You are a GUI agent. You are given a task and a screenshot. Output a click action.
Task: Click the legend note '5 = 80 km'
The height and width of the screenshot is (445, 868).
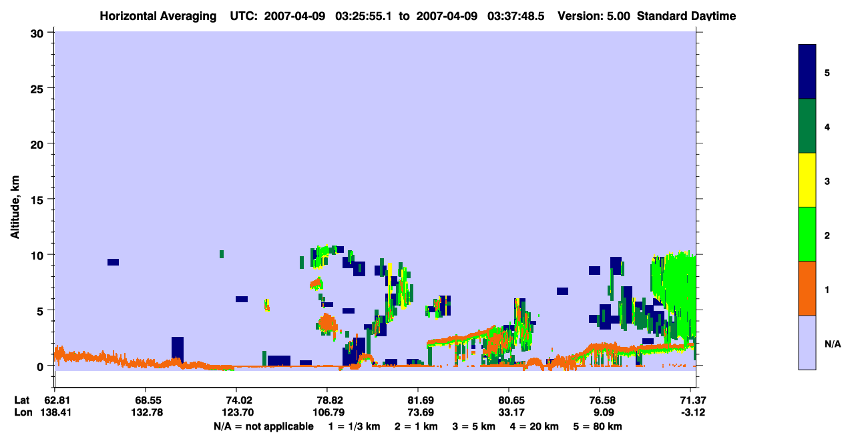click(x=597, y=426)
